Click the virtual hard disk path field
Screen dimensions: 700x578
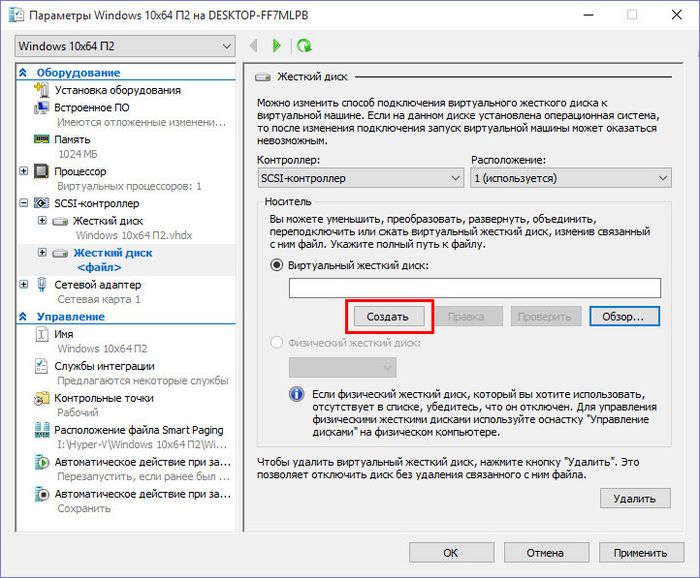tap(475, 288)
